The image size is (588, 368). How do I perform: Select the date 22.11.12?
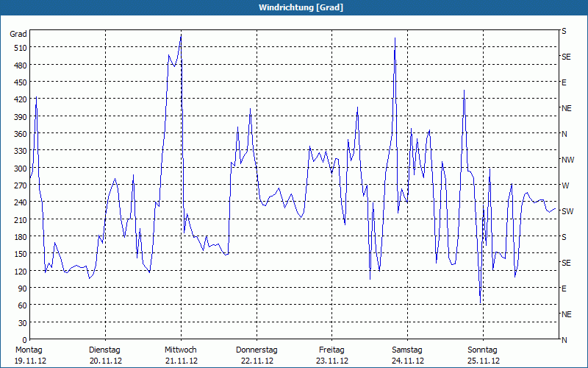[x=257, y=361]
